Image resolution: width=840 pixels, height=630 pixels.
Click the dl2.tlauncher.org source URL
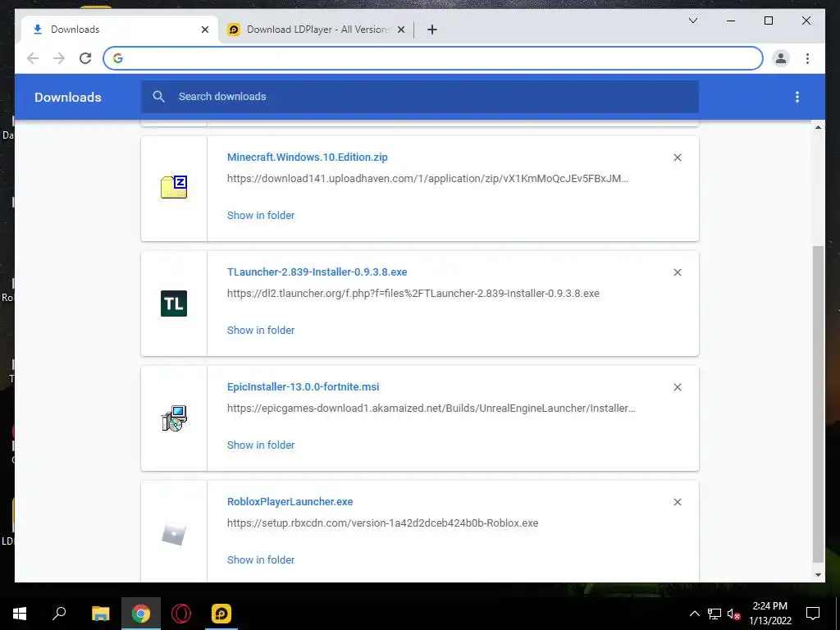413,293
